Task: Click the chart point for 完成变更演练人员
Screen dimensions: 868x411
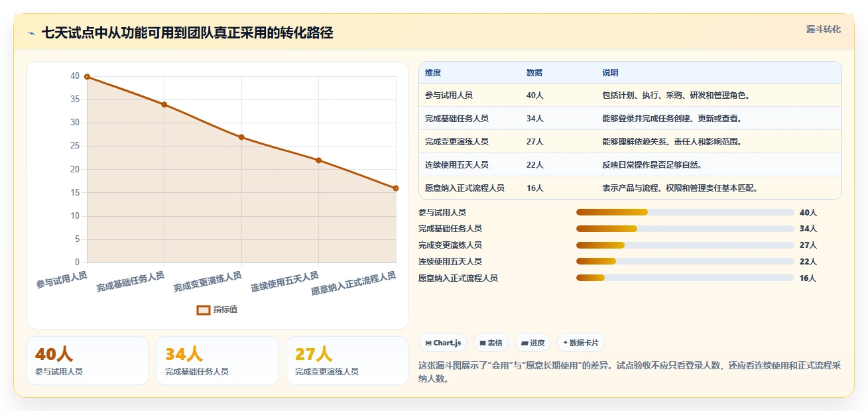Action: pyautogui.click(x=241, y=137)
